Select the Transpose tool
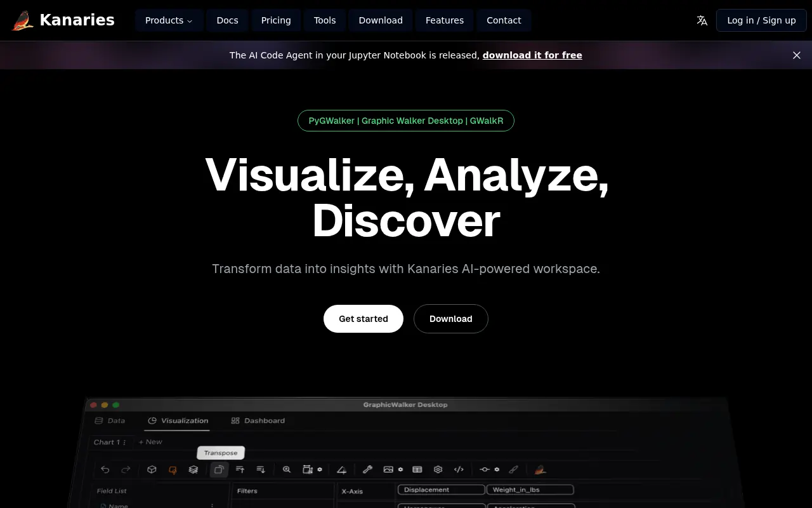This screenshot has height=508, width=812. [219, 469]
